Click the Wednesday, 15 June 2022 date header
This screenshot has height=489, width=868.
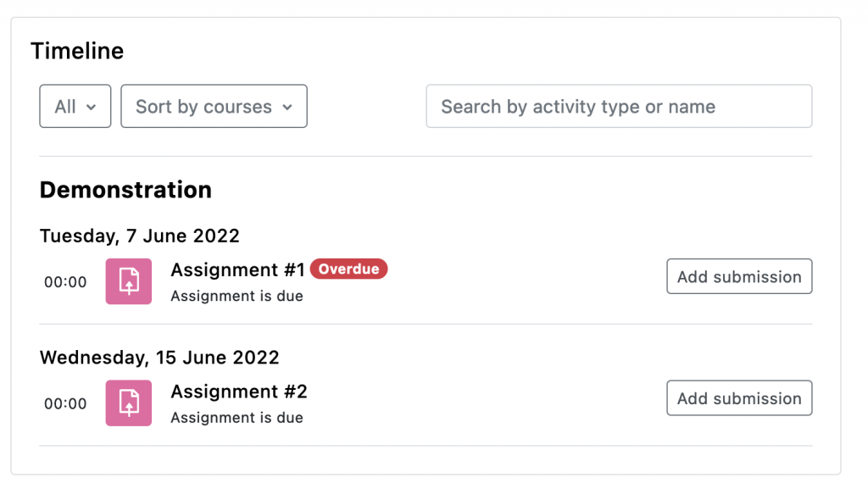pyautogui.click(x=159, y=357)
